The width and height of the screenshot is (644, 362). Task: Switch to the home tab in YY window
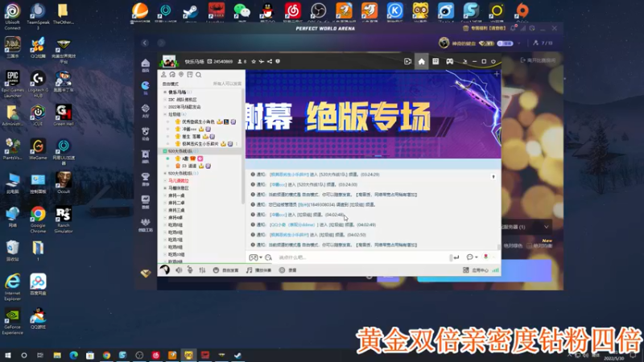(x=421, y=62)
